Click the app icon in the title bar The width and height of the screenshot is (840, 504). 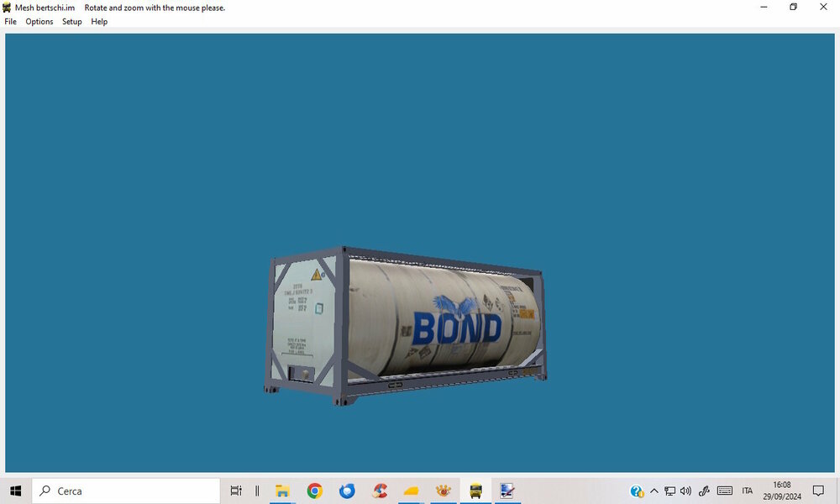pyautogui.click(x=7, y=8)
